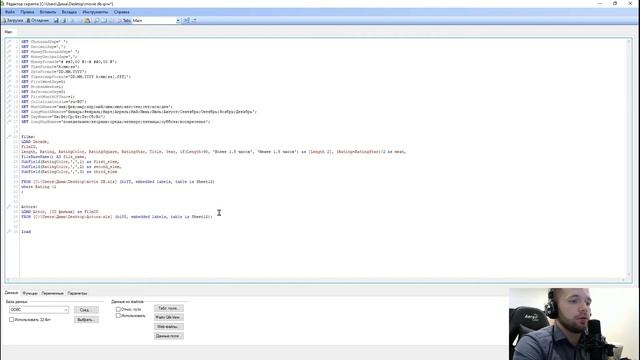Click the Данные поля... button
640x360 pixels.
(169, 336)
